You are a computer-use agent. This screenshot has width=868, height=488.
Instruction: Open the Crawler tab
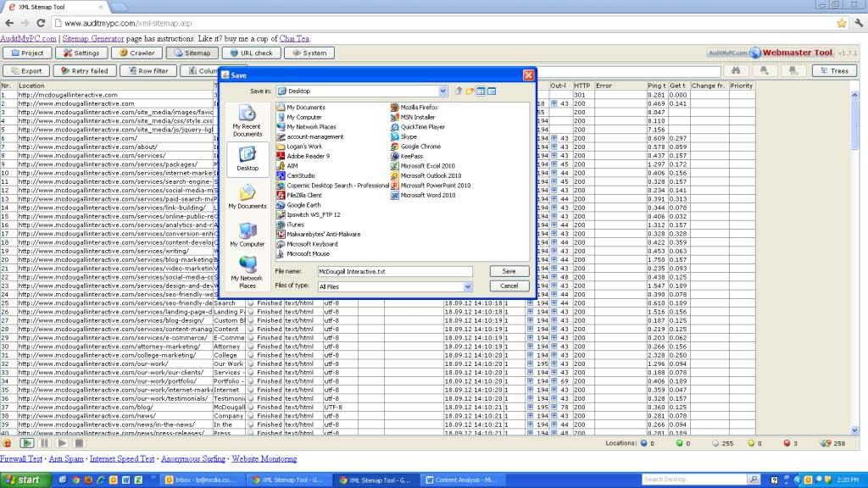[136, 53]
